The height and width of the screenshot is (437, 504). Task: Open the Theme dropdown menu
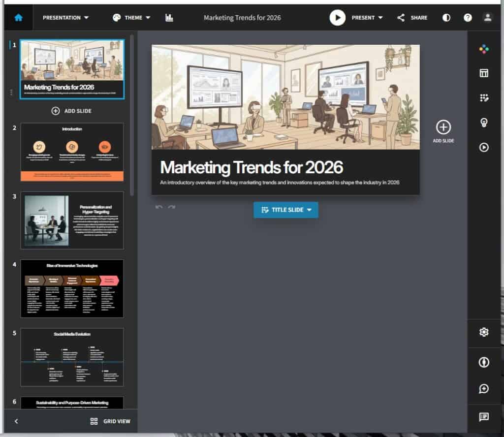coord(131,18)
